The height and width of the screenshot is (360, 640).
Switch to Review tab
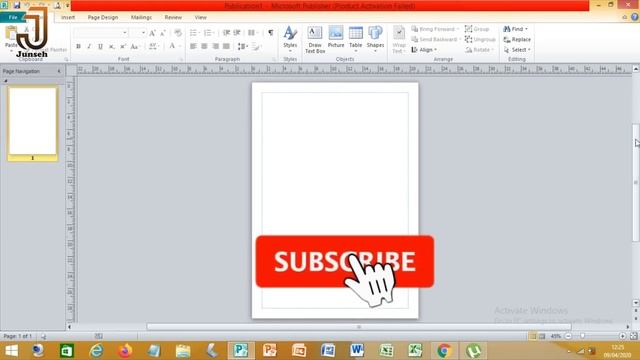[x=173, y=18]
